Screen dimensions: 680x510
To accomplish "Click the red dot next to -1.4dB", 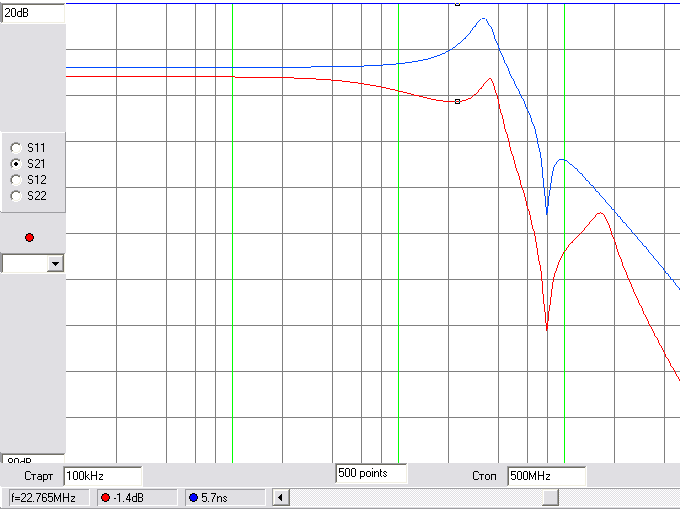I will 105,497.
